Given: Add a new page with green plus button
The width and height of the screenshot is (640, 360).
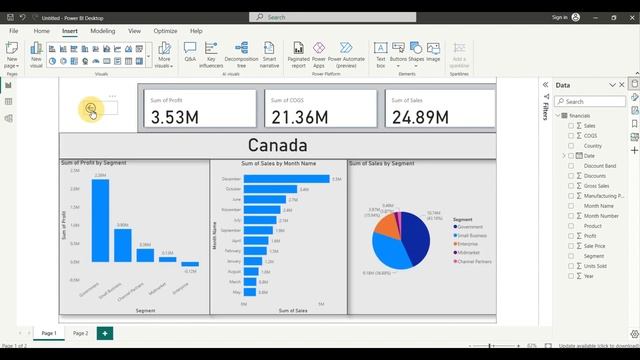Looking at the screenshot, I should coord(105,333).
